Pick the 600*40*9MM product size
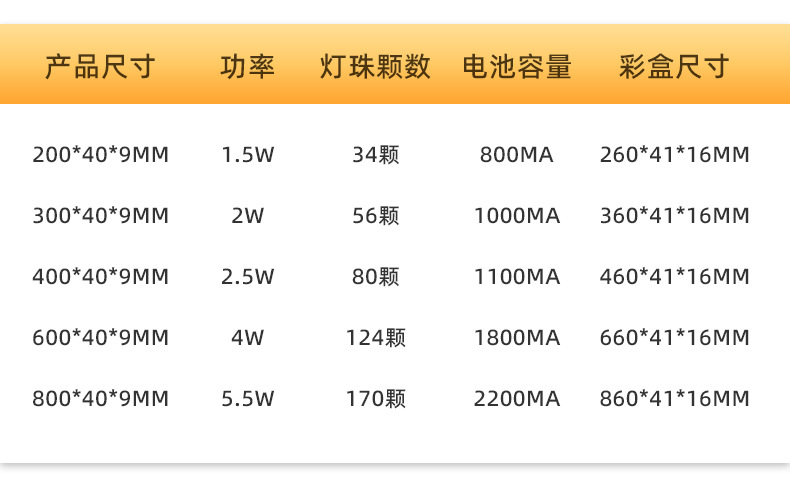The width and height of the screenshot is (790, 483). (100, 338)
